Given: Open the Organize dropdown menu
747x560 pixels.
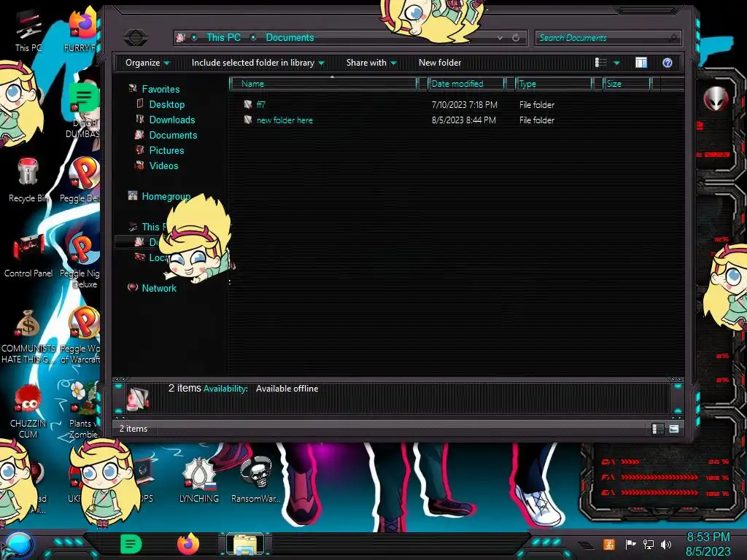Looking at the screenshot, I should [x=147, y=63].
